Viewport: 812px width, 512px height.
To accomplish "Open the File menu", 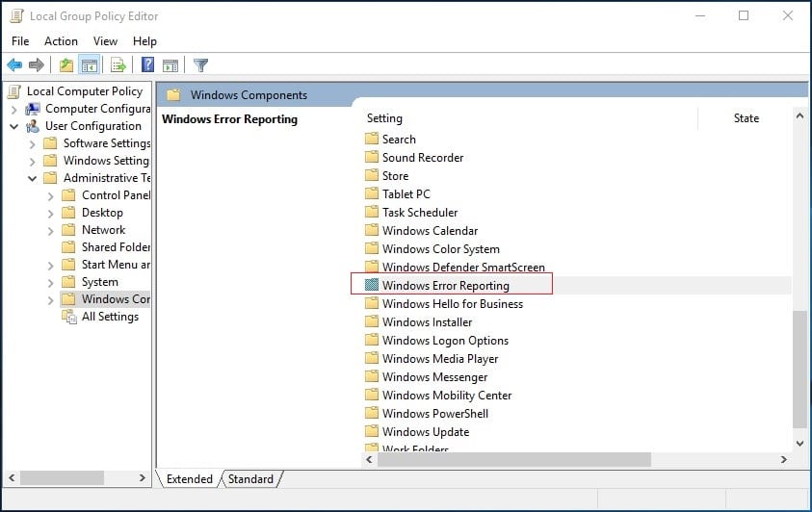I will (20, 41).
